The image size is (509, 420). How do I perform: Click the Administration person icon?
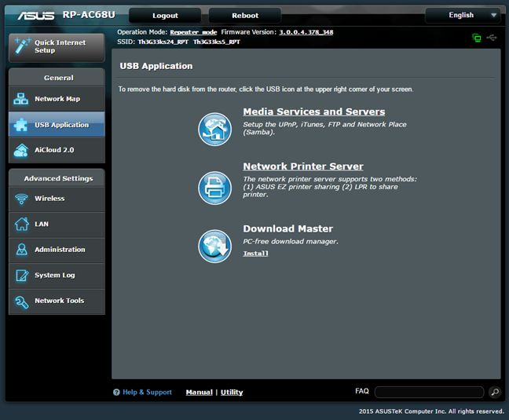pos(22,249)
